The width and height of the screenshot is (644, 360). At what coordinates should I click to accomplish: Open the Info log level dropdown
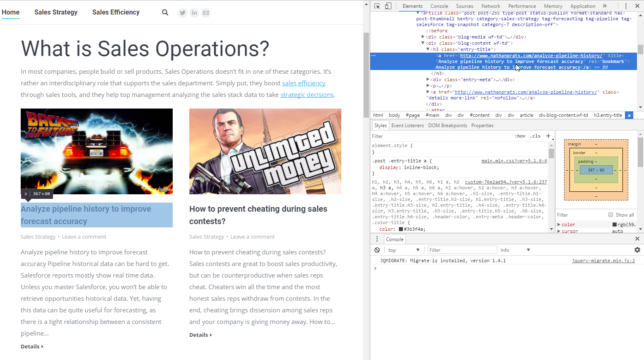pyautogui.click(x=515, y=250)
